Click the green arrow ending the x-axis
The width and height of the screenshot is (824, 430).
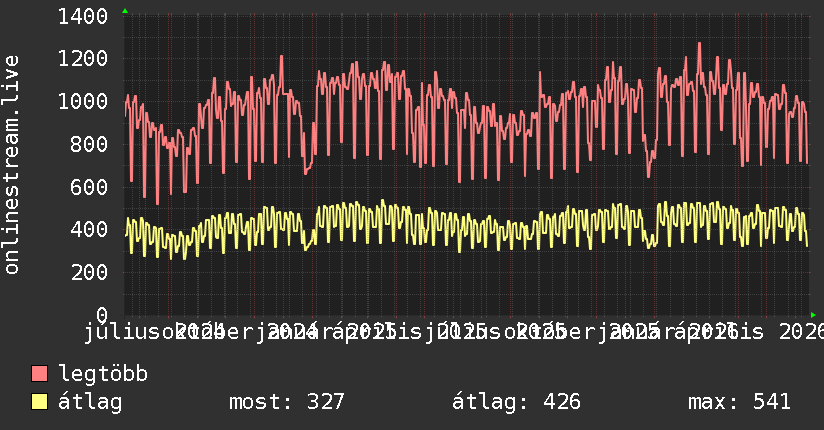click(x=813, y=315)
